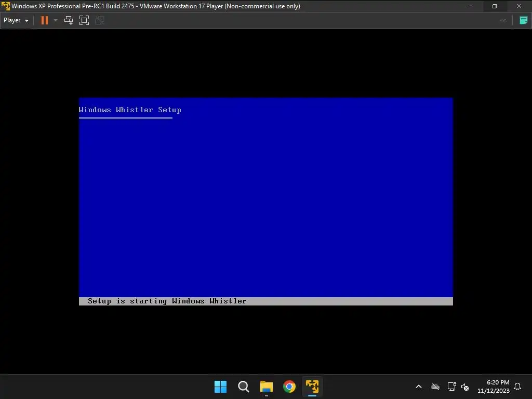The image size is (532, 399).
Task: Open Windows Search from taskbar
Action: [x=244, y=387]
